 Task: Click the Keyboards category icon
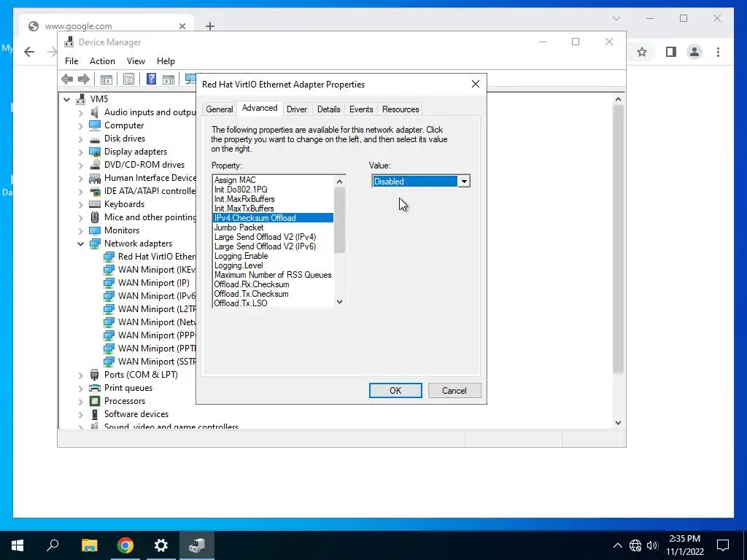coord(95,204)
